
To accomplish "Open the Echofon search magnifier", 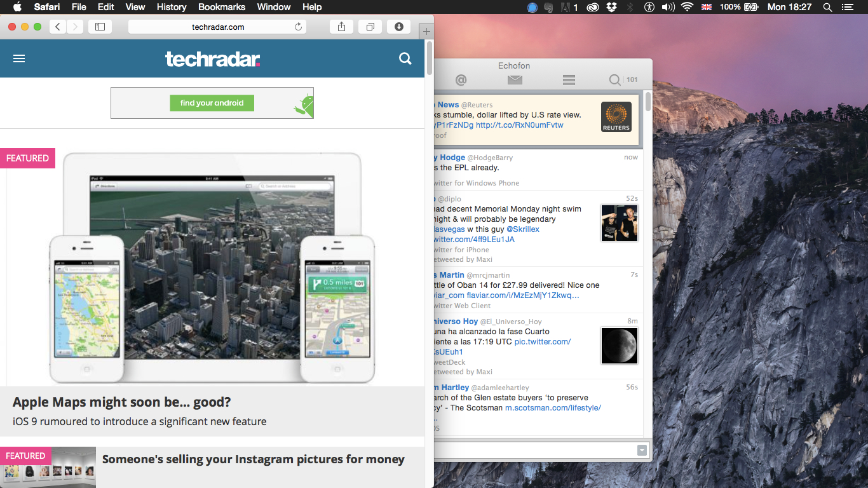I will (x=614, y=80).
